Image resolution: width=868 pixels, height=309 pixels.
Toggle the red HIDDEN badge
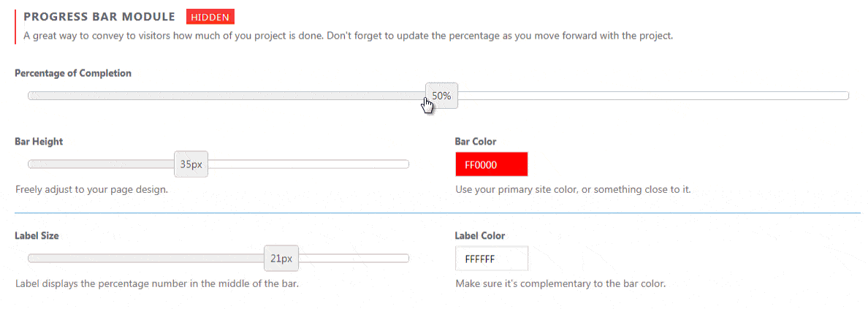(210, 18)
